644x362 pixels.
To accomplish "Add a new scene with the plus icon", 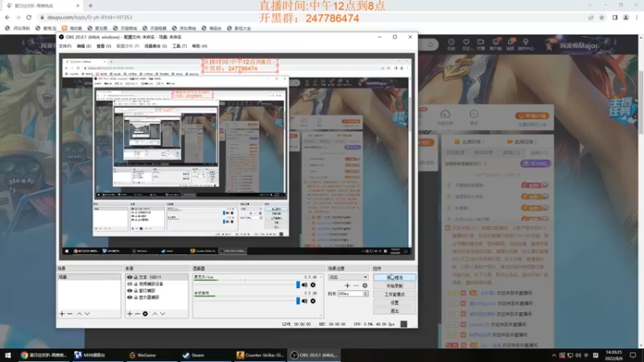I will point(62,314).
